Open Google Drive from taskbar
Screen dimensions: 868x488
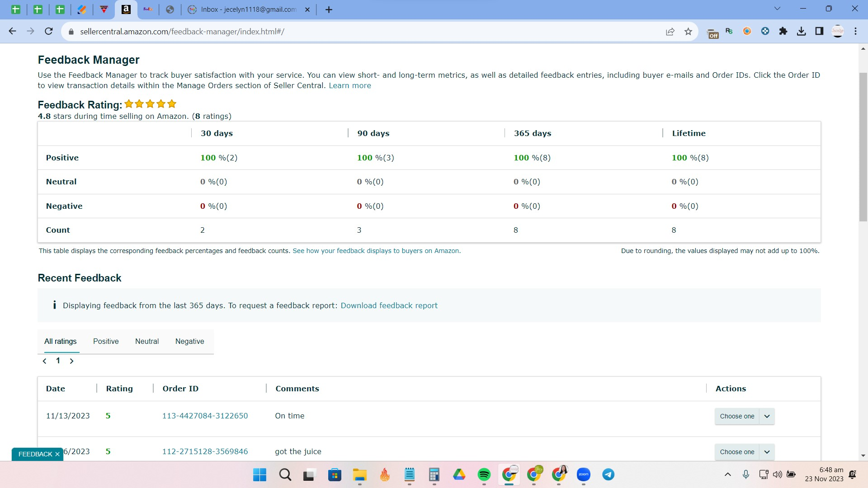(x=459, y=474)
